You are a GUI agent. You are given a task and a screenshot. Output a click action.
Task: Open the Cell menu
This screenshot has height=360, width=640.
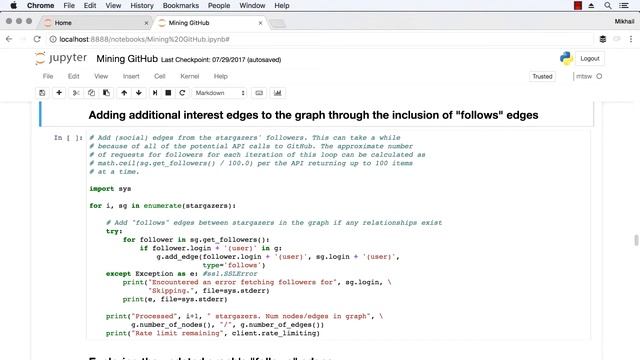click(x=160, y=76)
